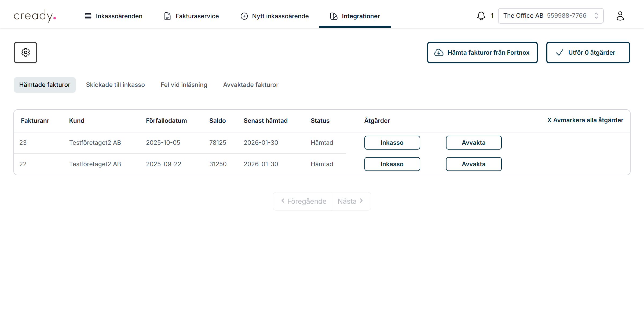Expand The Office AB company selector
This screenshot has height=312, width=644.
[x=551, y=16]
